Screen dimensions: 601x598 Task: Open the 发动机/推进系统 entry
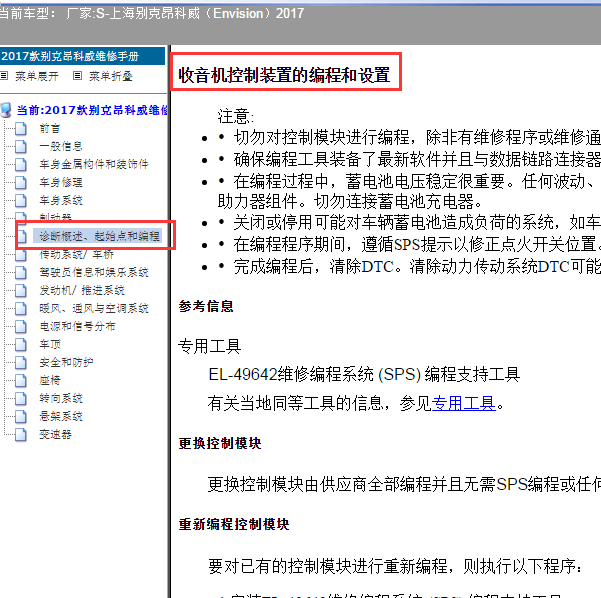[x=82, y=291]
